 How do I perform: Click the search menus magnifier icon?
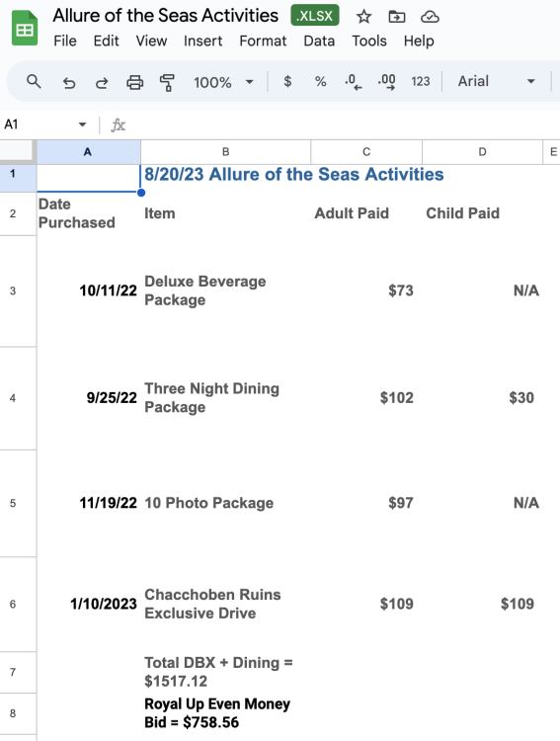click(x=34, y=82)
